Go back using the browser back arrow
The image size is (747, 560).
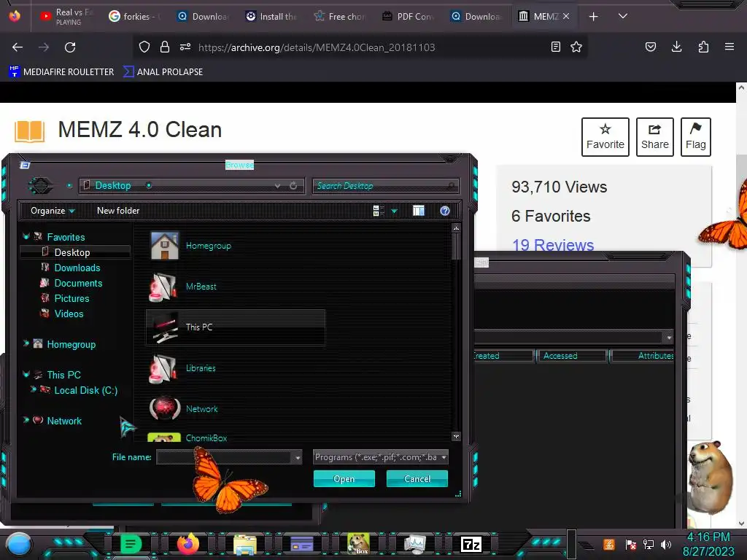[18, 47]
